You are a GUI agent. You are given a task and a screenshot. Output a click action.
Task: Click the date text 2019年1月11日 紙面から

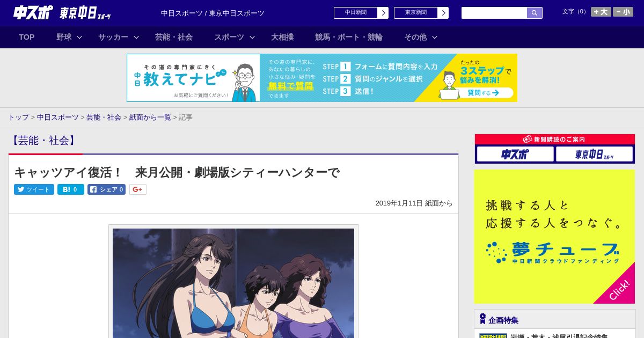414,203
